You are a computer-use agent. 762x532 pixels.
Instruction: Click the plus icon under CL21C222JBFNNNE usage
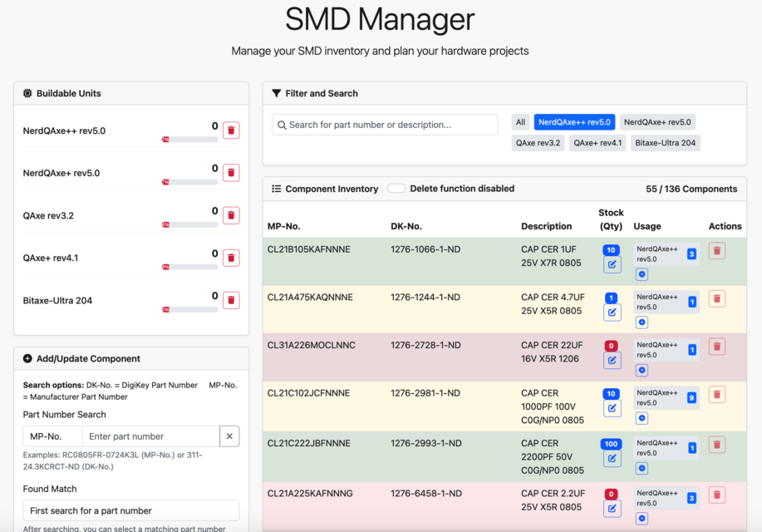point(641,467)
